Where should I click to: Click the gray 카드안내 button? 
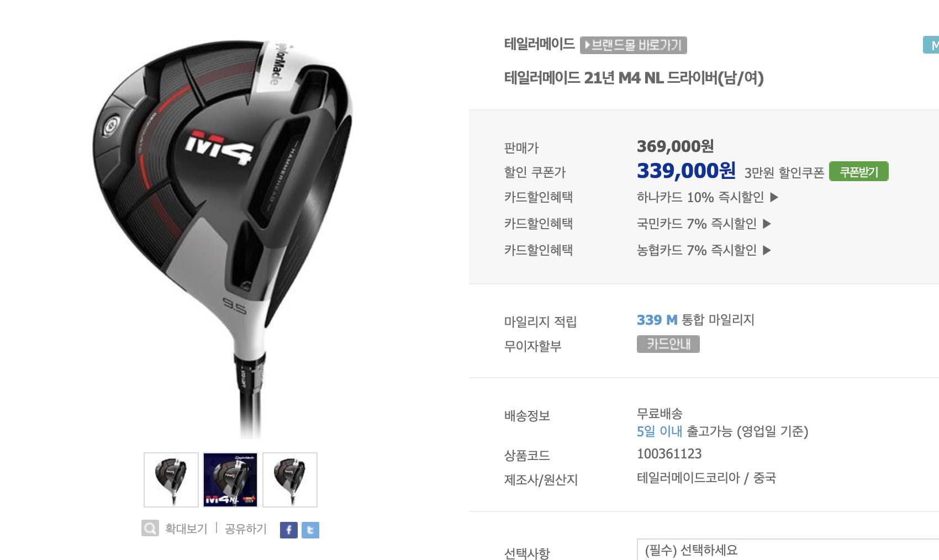point(668,344)
